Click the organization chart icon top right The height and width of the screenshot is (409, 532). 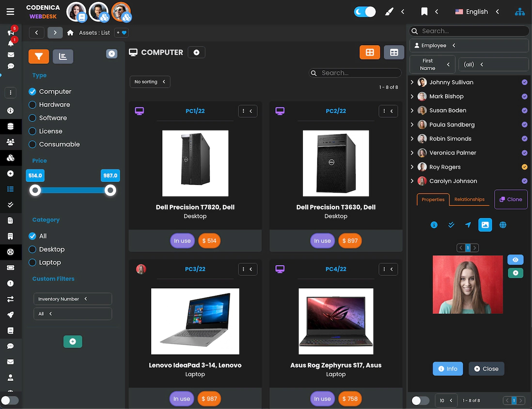[519, 12]
